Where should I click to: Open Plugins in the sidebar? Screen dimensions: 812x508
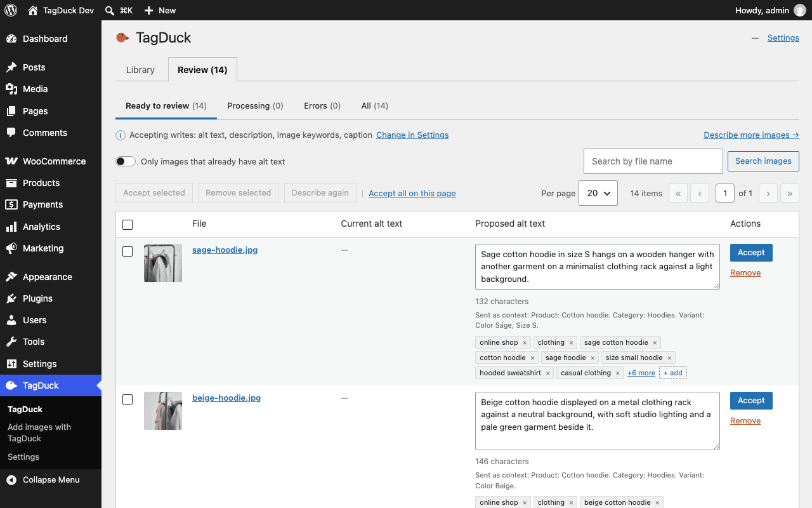tap(51, 298)
